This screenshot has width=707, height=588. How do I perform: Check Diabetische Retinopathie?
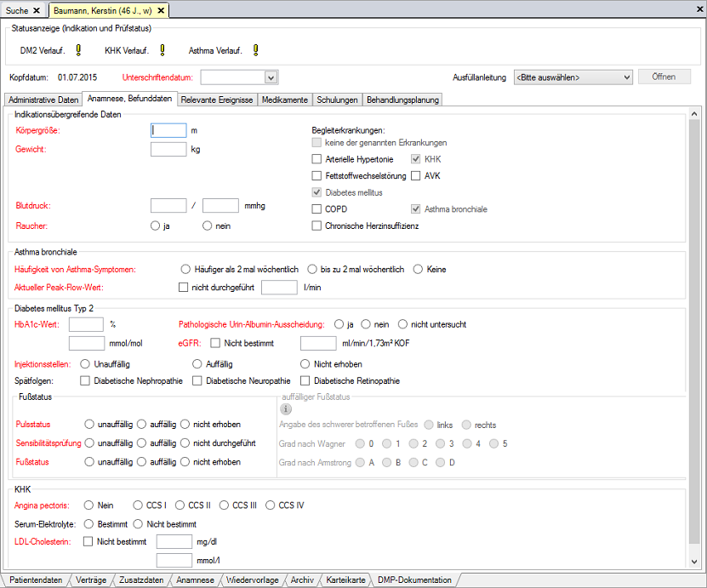click(305, 381)
